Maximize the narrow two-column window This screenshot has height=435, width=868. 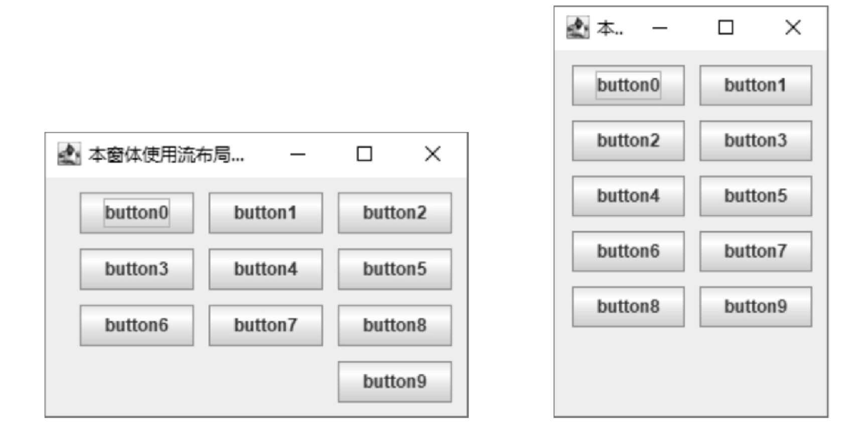coord(726,28)
